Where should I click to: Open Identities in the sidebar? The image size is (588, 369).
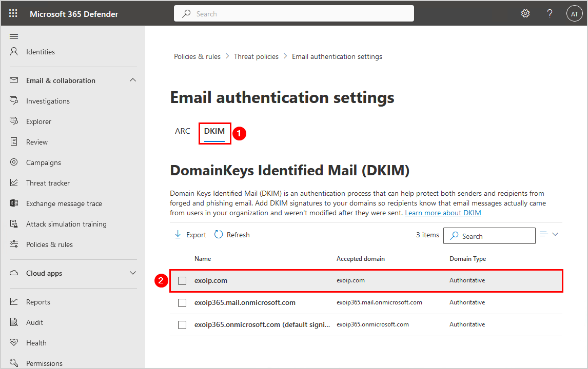41,52
